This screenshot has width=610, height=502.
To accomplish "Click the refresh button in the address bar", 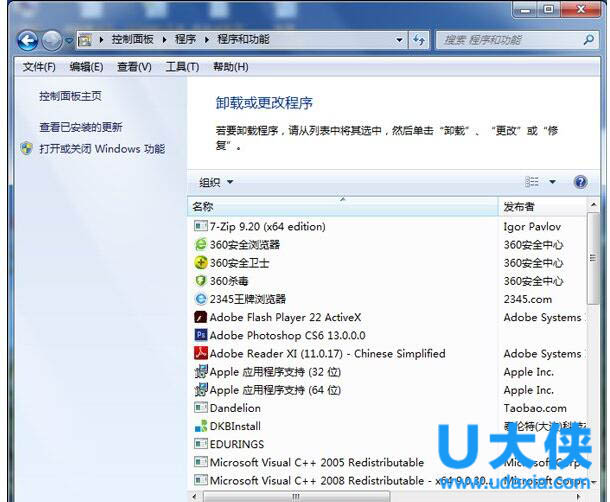I will point(419,40).
